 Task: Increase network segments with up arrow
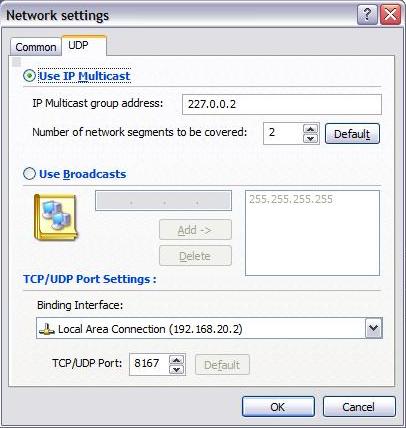[x=311, y=129]
